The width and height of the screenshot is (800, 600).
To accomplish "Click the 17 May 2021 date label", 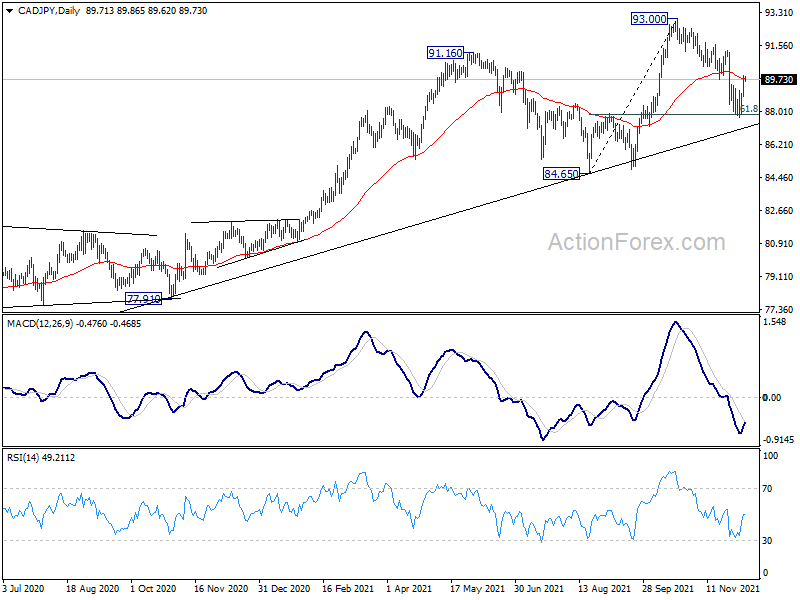I will pos(477,589).
